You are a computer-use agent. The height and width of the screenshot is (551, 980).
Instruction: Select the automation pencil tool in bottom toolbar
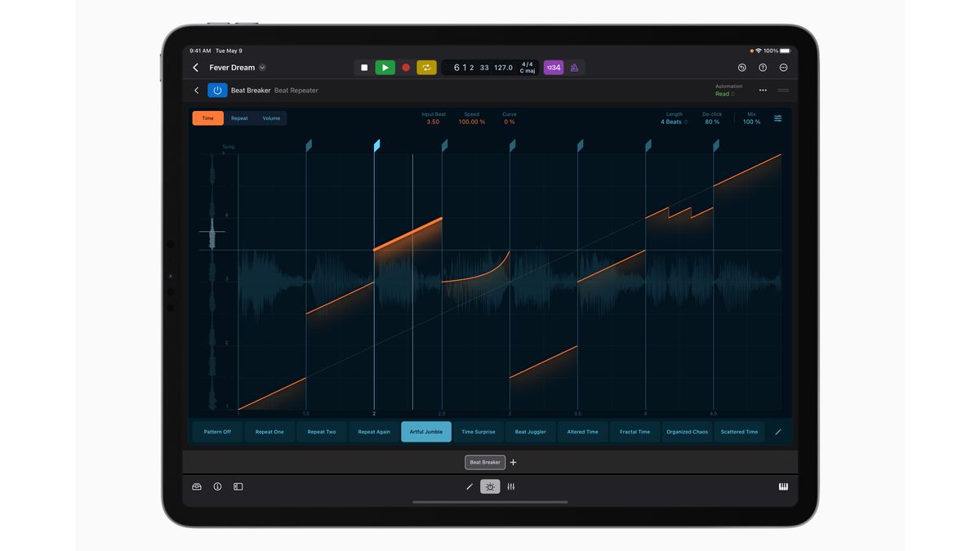click(x=470, y=487)
